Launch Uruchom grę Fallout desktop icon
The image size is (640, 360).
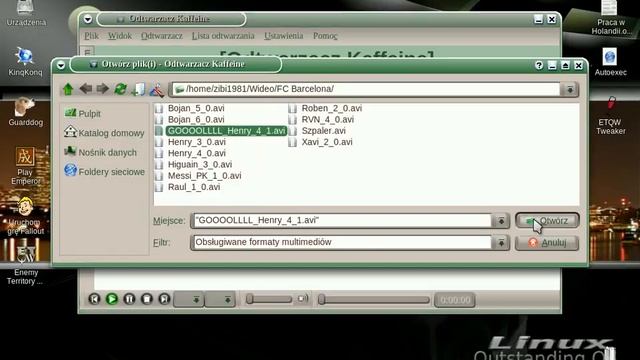(25, 216)
